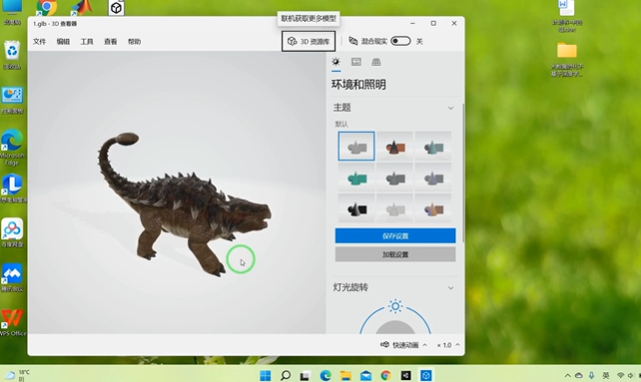The width and height of the screenshot is (641, 382).
Task: Open the Windows Start menu
Action: click(x=265, y=375)
